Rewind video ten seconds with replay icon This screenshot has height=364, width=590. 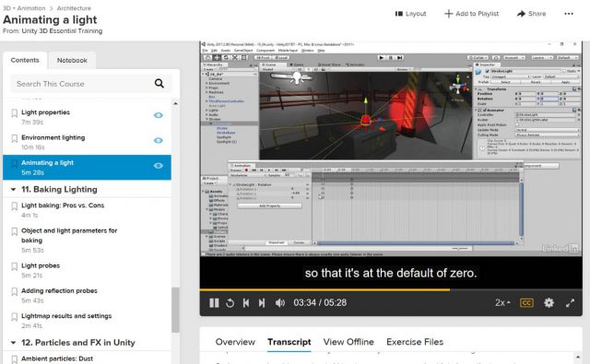(230, 302)
